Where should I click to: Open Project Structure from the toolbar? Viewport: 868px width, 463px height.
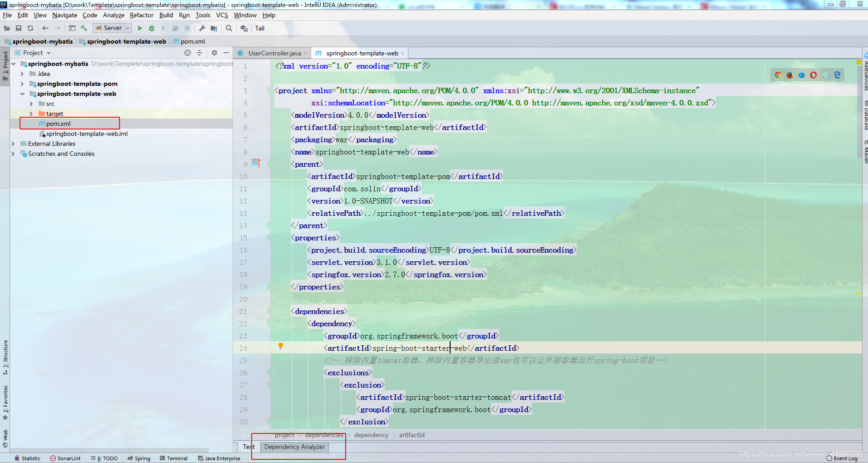click(214, 28)
